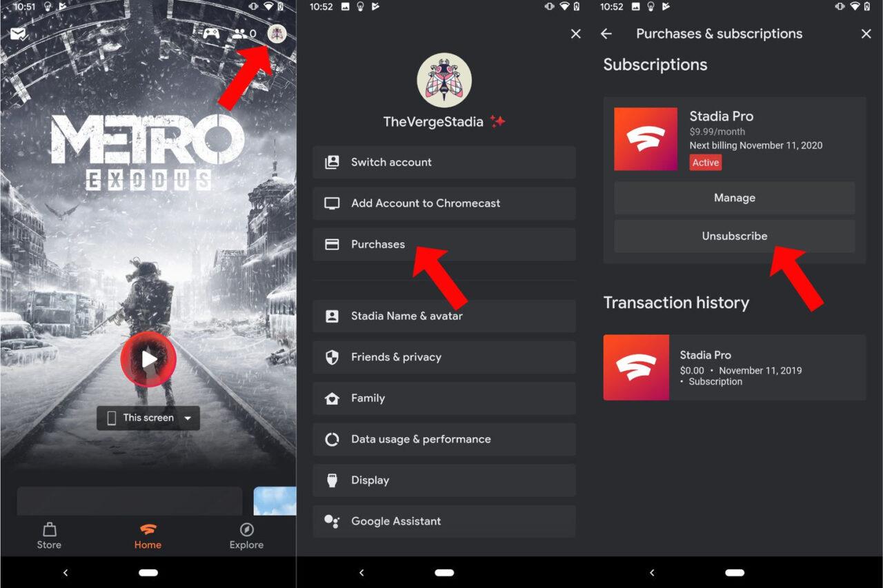Click the Chromecast screen icon
The width and height of the screenshot is (883, 588).
(332, 203)
